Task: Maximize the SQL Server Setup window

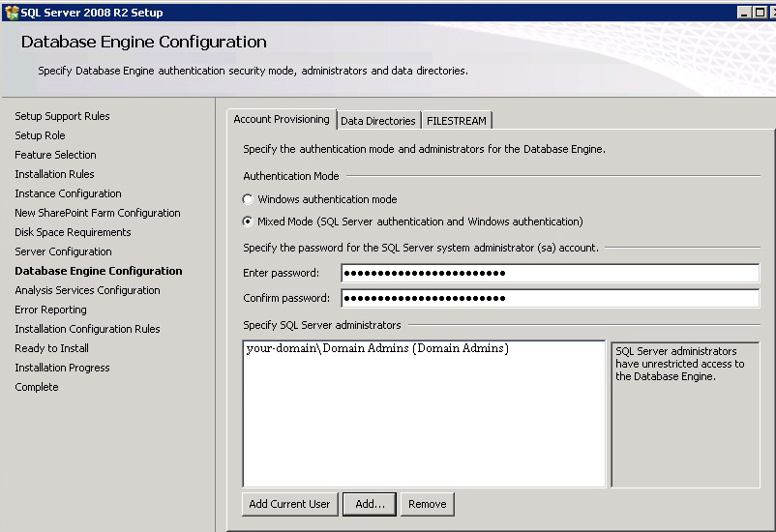Action: click(760, 13)
